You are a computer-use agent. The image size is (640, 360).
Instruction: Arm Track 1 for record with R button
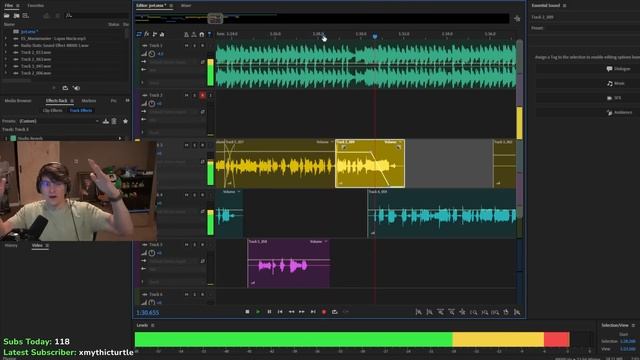coord(202,46)
